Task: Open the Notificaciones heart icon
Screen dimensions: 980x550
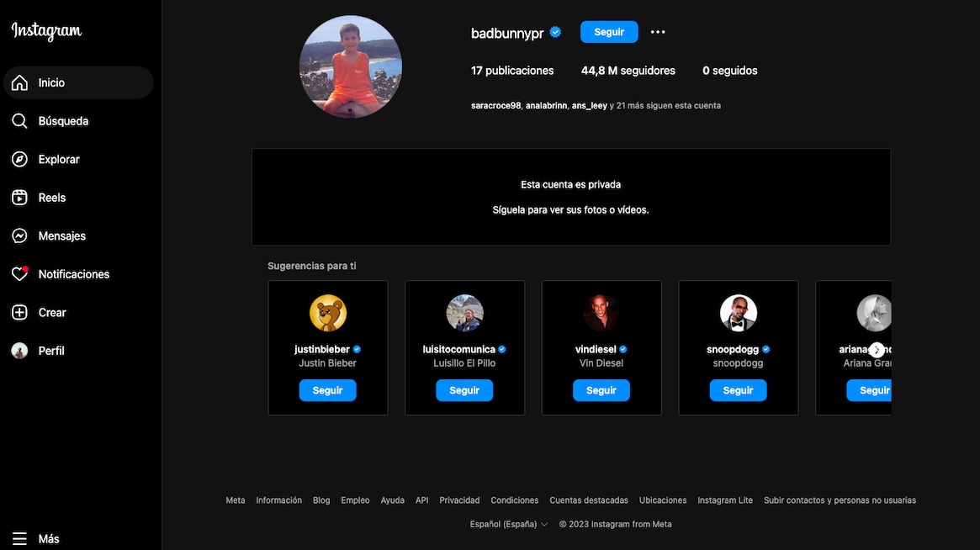Action: (x=19, y=274)
